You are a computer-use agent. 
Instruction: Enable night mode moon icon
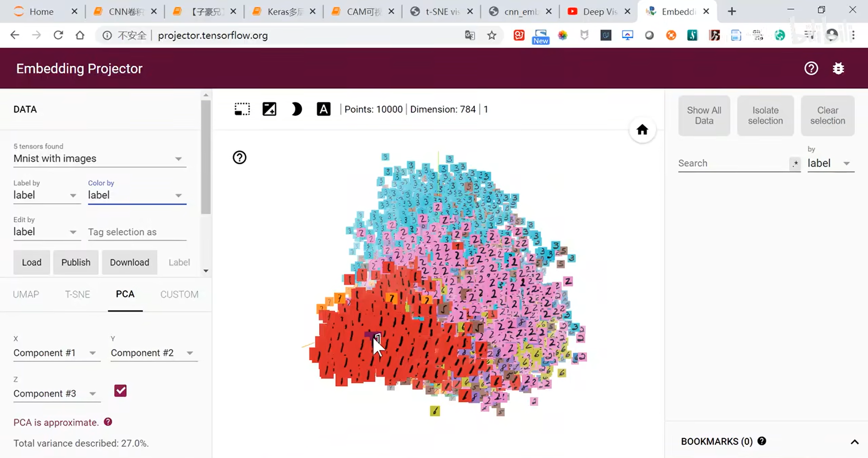tap(296, 109)
